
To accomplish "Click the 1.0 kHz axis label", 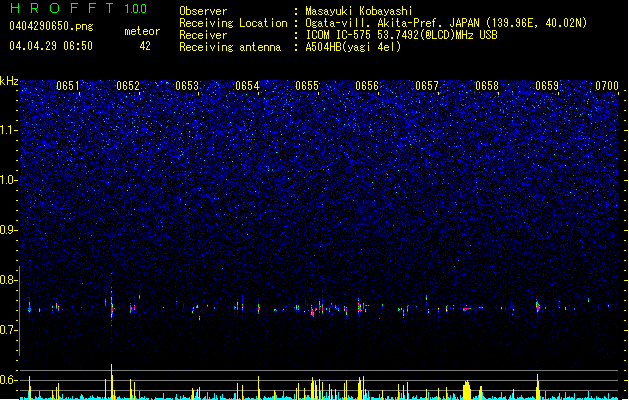I will click(9, 180).
